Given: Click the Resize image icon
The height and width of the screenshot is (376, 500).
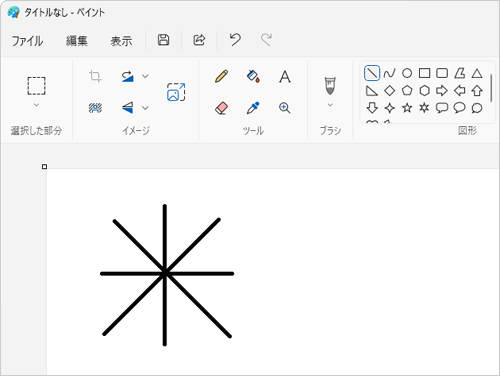Looking at the screenshot, I should tap(176, 92).
